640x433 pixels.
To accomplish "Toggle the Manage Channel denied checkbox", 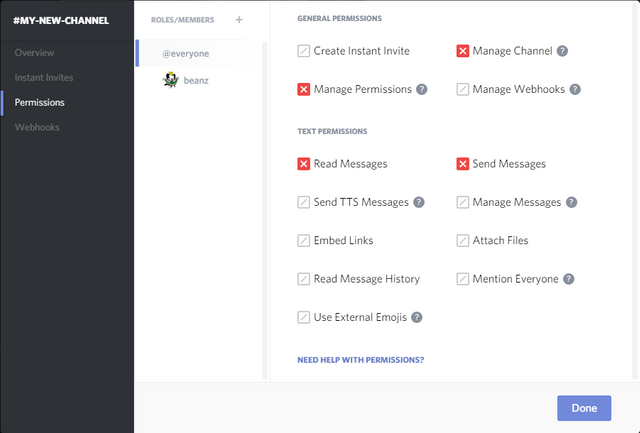I will pyautogui.click(x=462, y=51).
